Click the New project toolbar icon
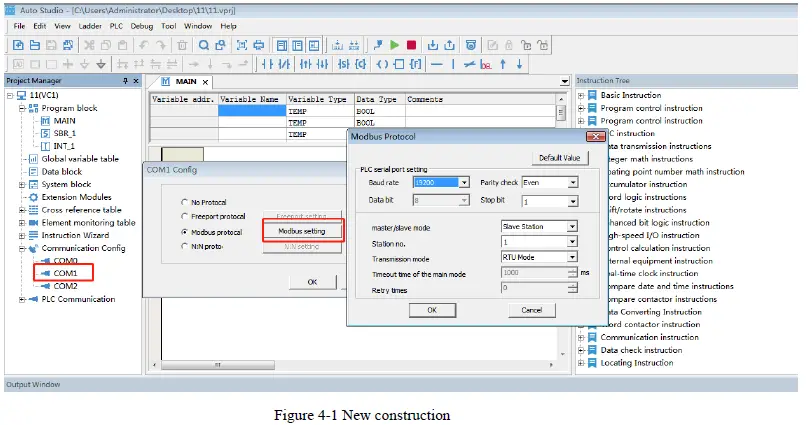812x425 pixels. coord(18,45)
